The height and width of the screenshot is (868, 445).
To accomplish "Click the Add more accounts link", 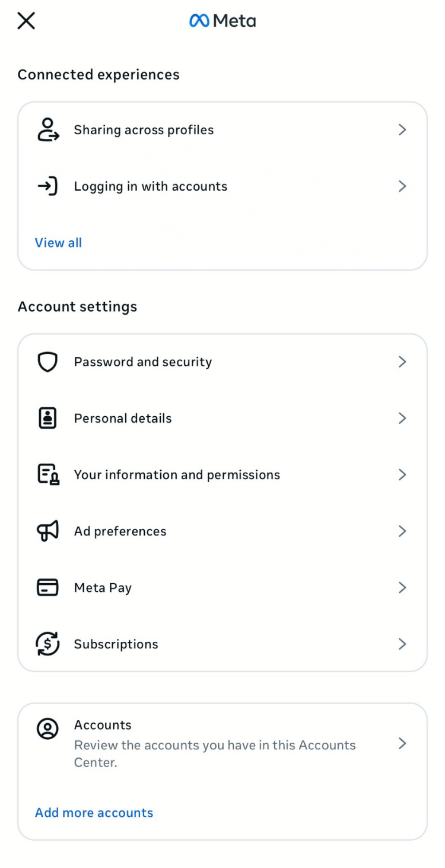I will pos(94,813).
